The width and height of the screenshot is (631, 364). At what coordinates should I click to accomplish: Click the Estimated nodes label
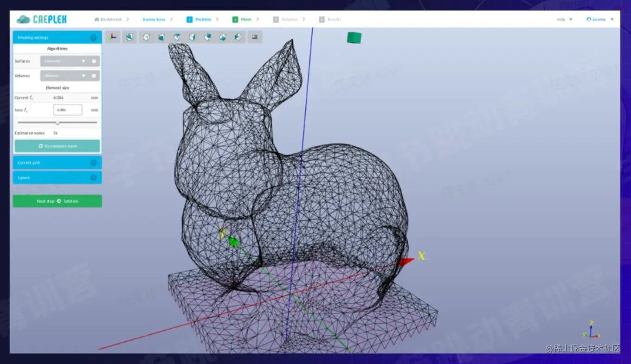point(30,133)
